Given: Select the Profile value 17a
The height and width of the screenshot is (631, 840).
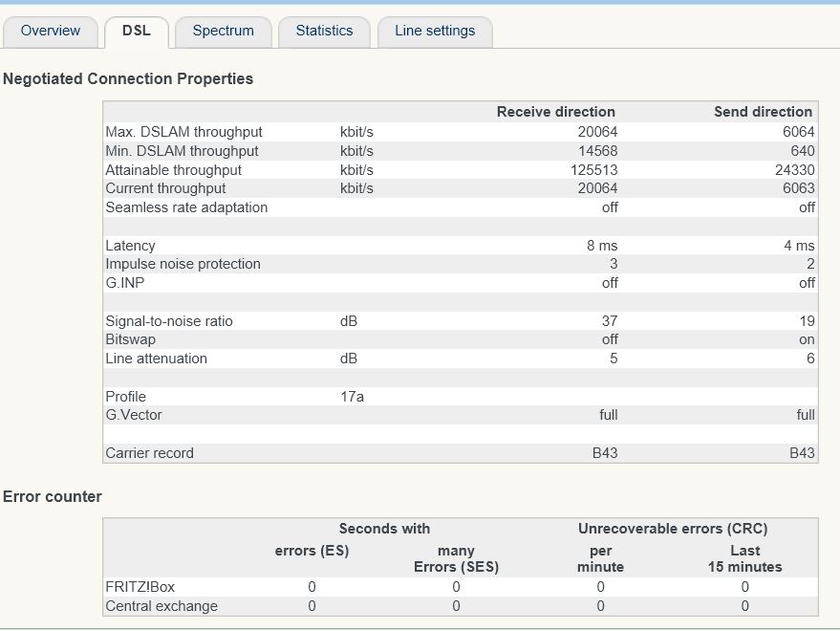Looking at the screenshot, I should click(352, 397).
